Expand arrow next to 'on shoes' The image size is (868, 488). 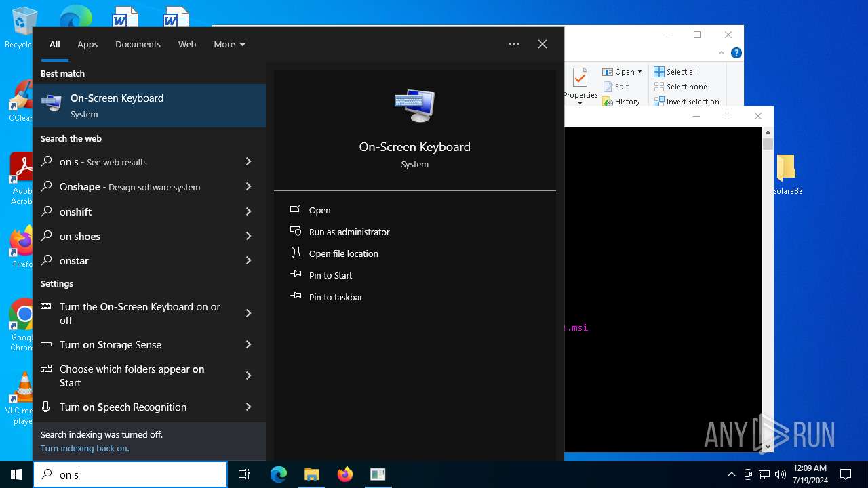(248, 236)
